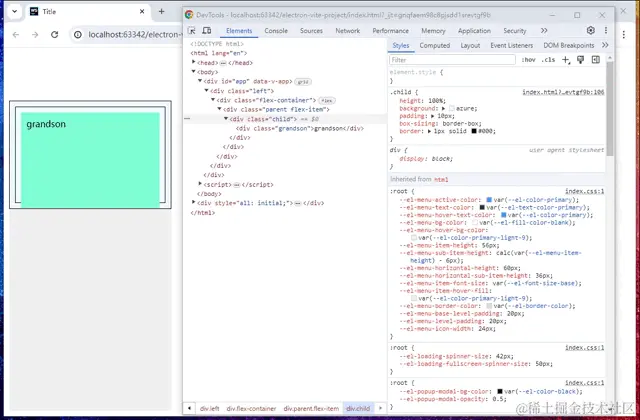Select div.flex-container in breadcrumb bar

click(x=251, y=408)
